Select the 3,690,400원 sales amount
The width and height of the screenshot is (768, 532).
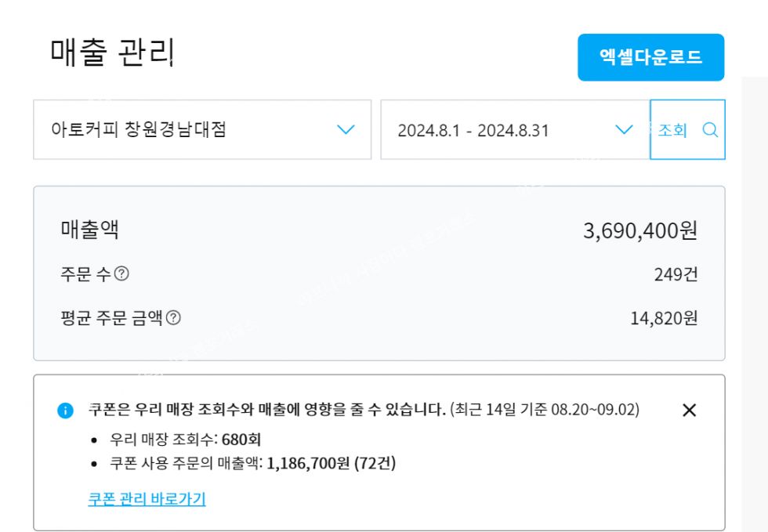(x=639, y=230)
